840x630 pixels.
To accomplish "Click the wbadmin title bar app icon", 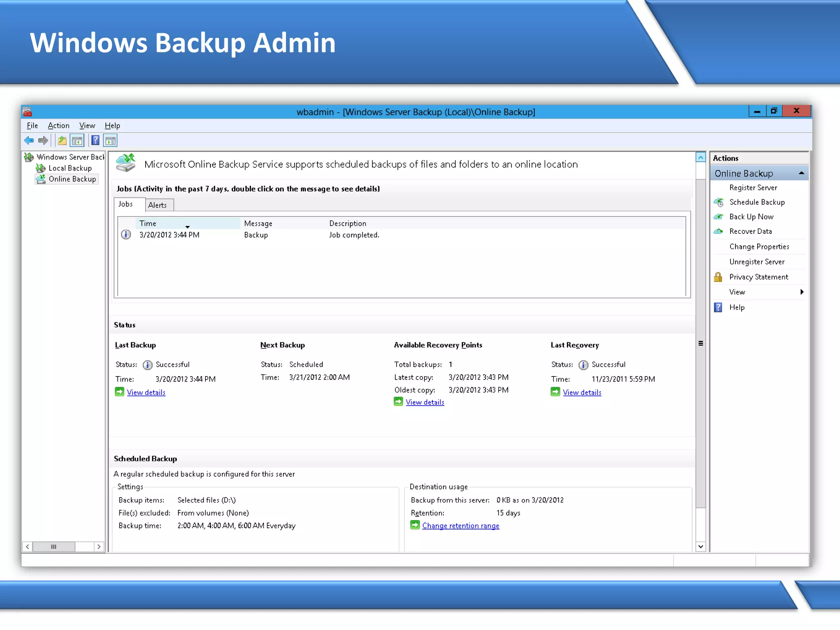I will click(x=27, y=112).
